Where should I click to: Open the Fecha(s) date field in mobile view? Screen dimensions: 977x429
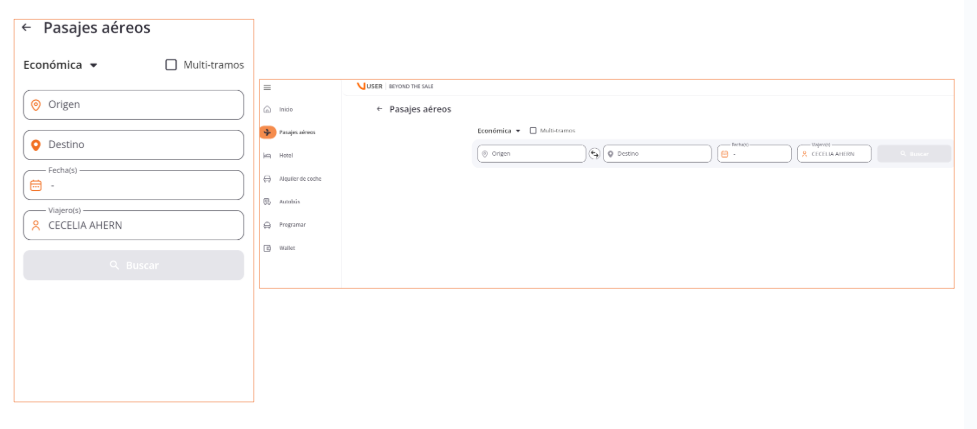133,185
